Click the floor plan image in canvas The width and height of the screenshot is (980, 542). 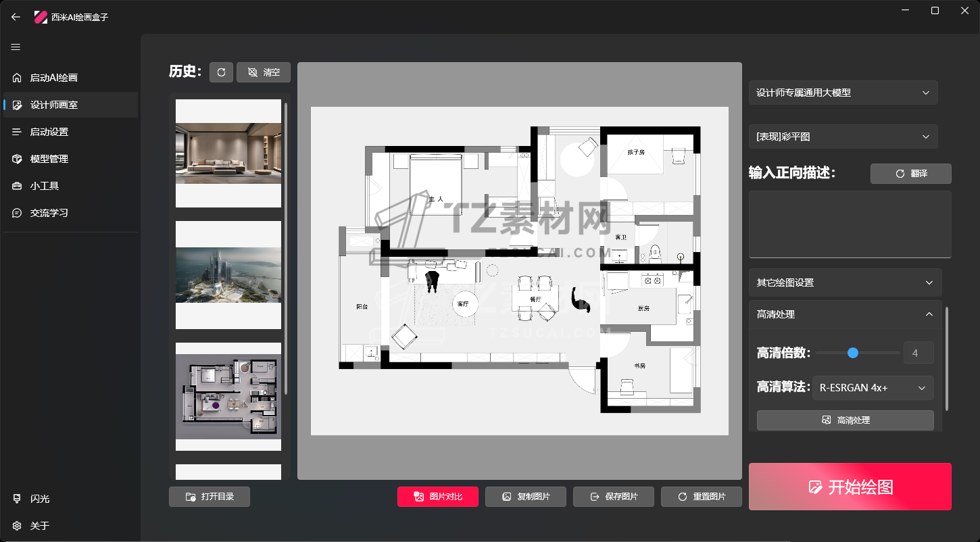click(520, 271)
